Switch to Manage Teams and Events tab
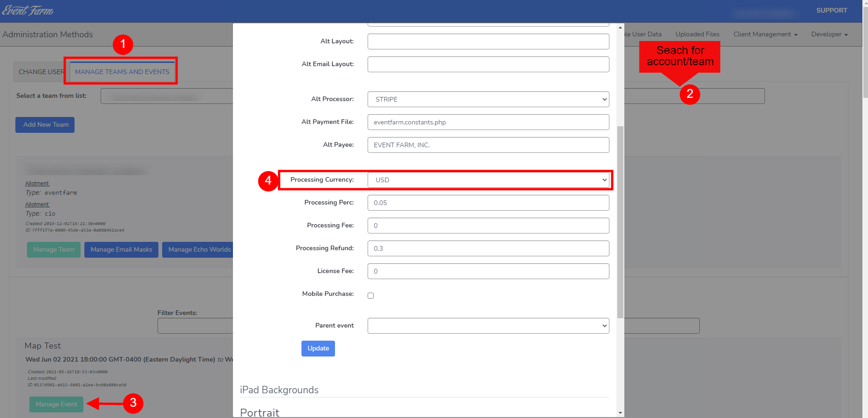This screenshot has height=418, width=868. pyautogui.click(x=122, y=72)
